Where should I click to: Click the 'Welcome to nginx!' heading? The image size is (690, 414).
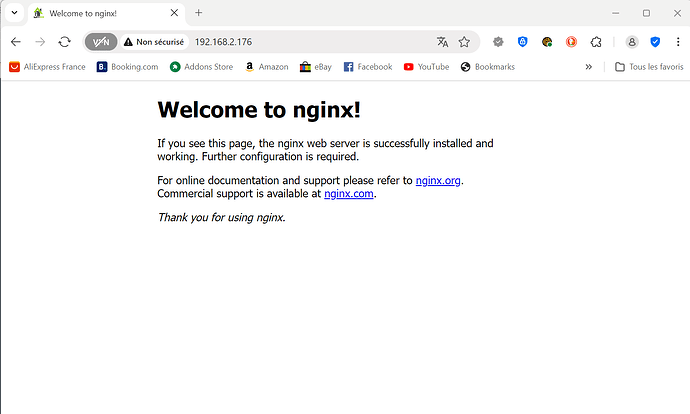(259, 110)
